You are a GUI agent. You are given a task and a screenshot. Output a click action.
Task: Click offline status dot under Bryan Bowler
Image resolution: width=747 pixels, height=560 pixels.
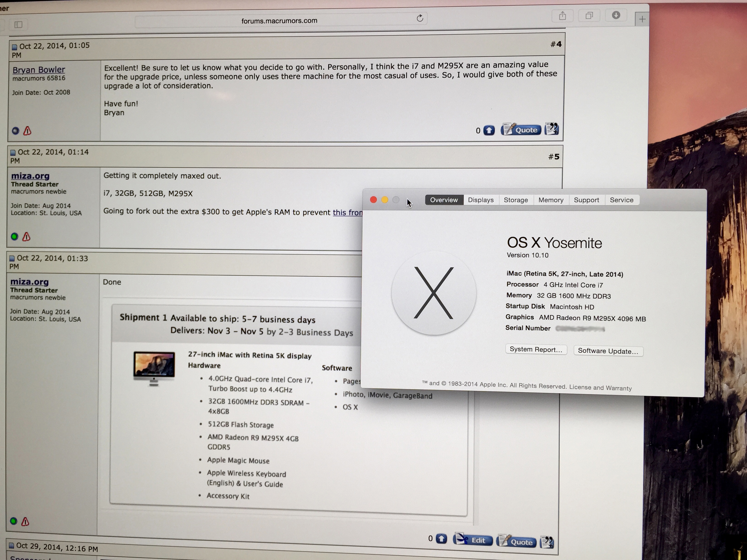[x=16, y=131]
